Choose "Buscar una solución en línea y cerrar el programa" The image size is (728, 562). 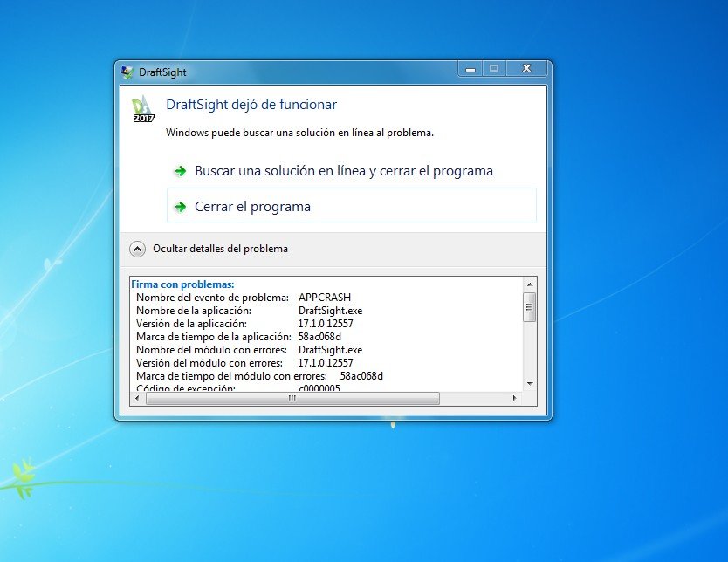pos(343,171)
